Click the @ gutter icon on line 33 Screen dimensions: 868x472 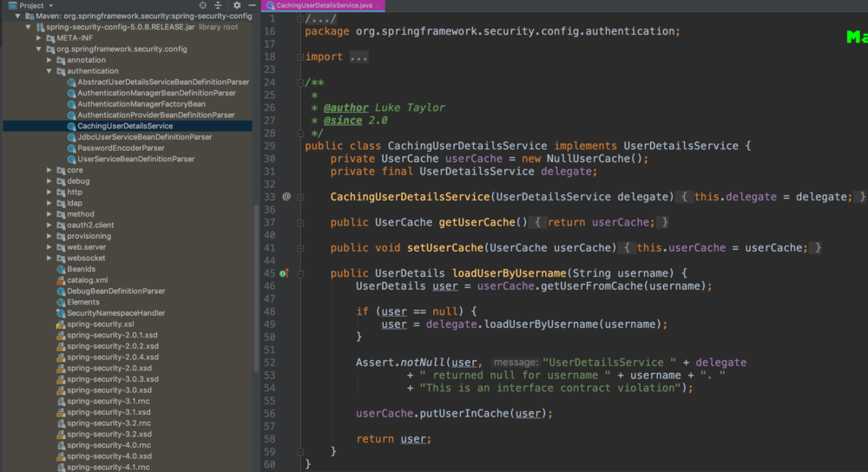[x=286, y=197]
